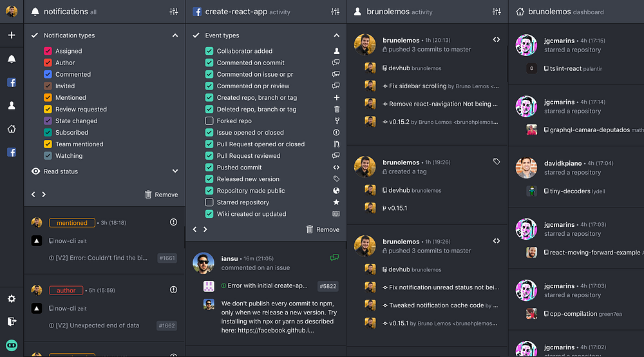Click trash icon beside Deleted repo, branch or tag
This screenshot has width=644, height=357.
(x=336, y=110)
